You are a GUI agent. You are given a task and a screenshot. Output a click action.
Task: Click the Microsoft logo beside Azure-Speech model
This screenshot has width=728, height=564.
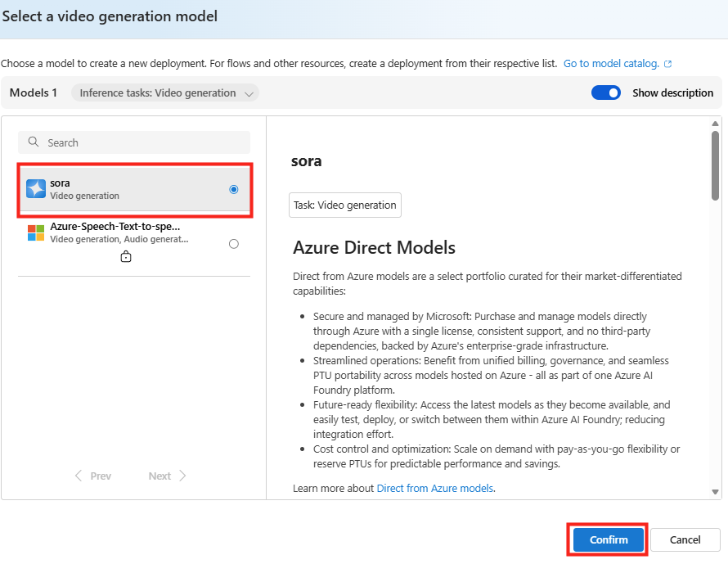coord(36,232)
